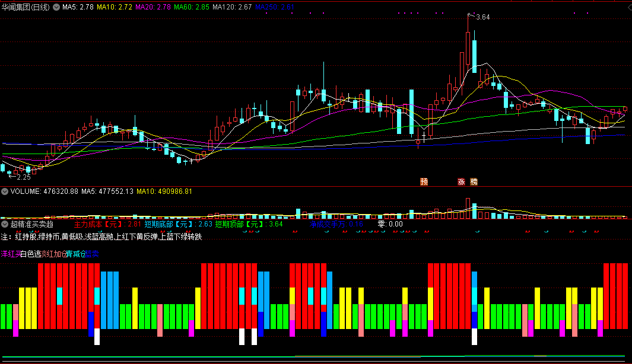
Task: Click the MA250: 2.61 indicator label
Action: click(x=275, y=7)
